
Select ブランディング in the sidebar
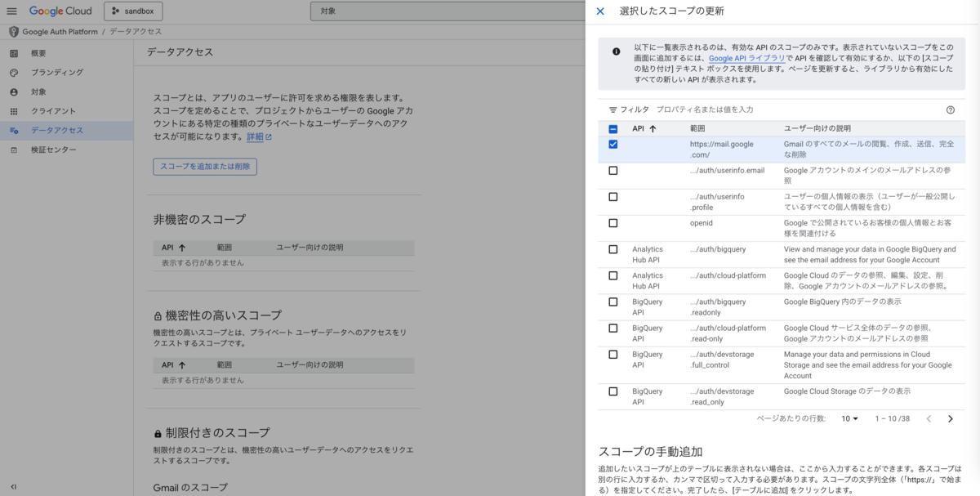tap(57, 73)
